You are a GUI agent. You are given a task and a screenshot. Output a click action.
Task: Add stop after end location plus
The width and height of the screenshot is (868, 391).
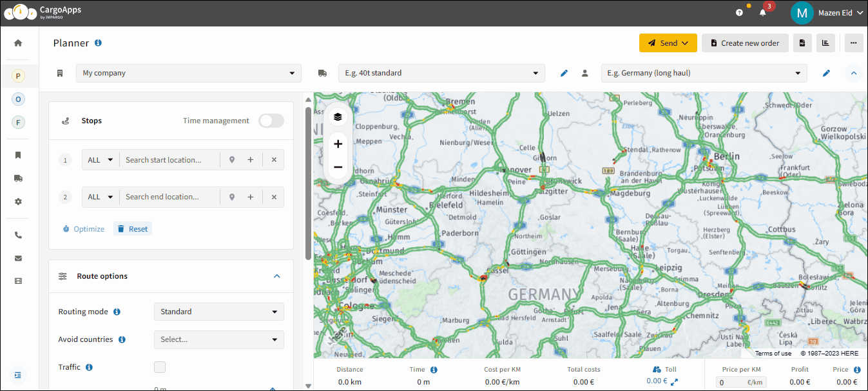click(x=251, y=197)
